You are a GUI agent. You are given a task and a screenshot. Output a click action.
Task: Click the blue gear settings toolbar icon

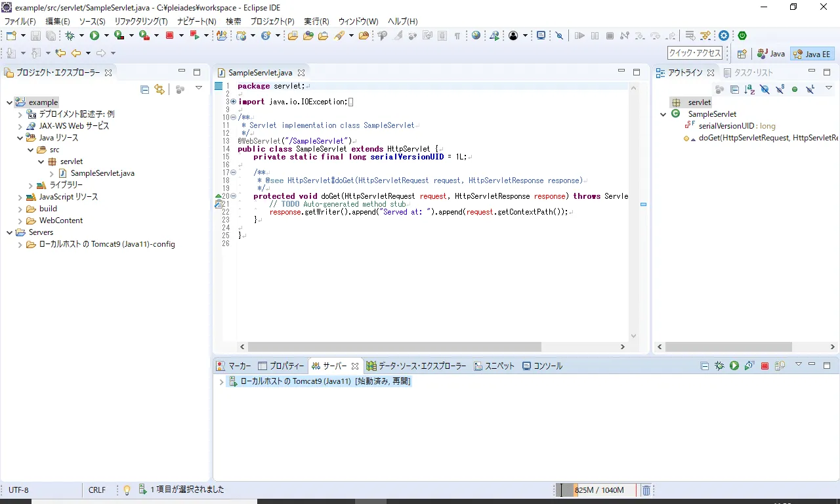(724, 35)
